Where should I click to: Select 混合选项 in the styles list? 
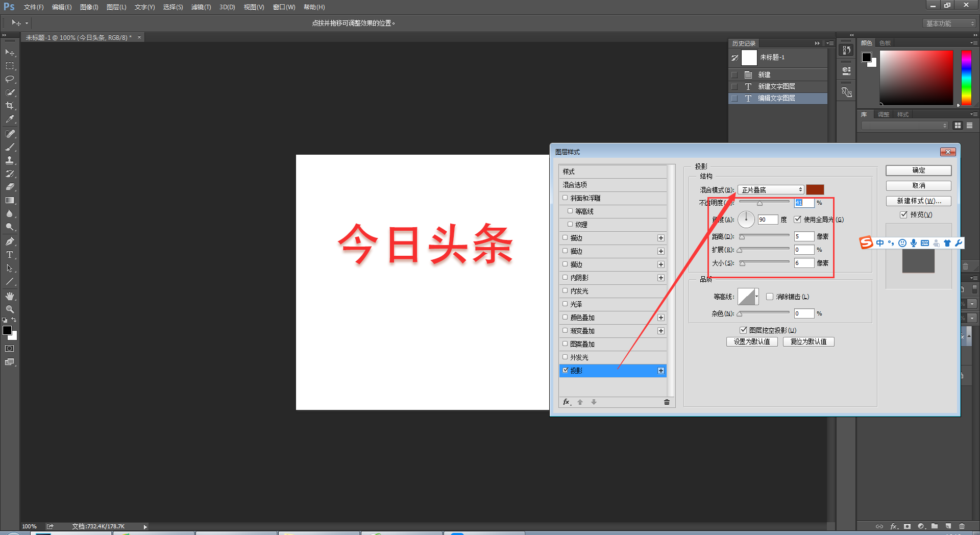coord(612,185)
